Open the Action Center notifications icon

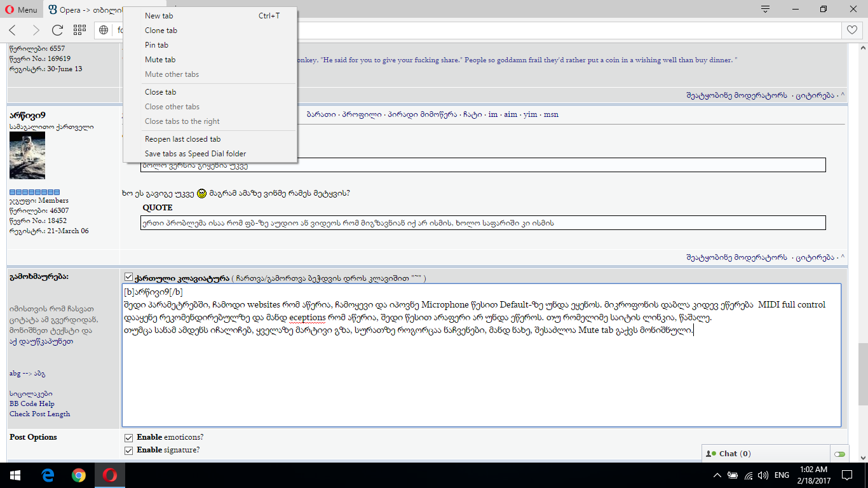(847, 475)
